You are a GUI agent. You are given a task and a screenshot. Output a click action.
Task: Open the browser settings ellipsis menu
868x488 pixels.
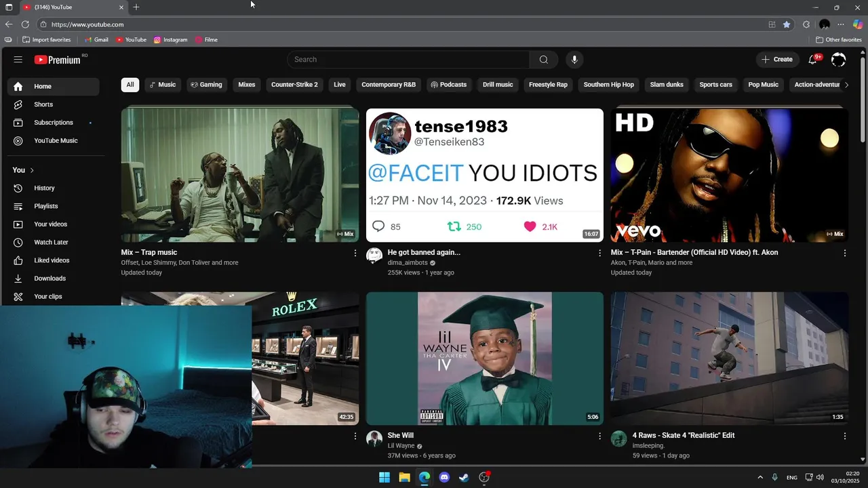[x=841, y=24]
